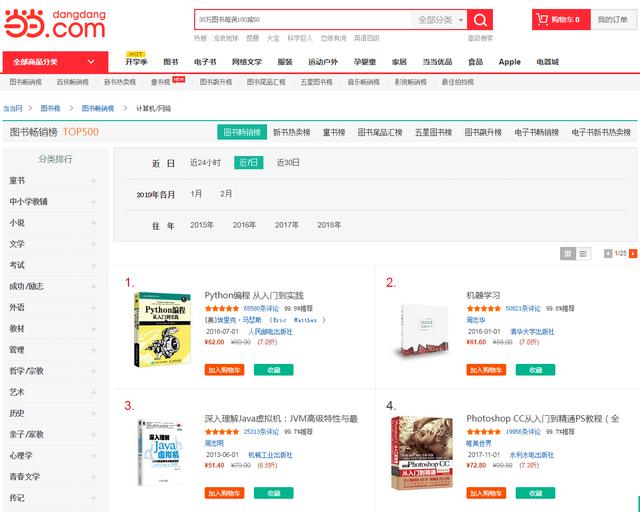This screenshot has height=512, width=640.
Task: Filter by year 2015年
Action: click(x=202, y=225)
